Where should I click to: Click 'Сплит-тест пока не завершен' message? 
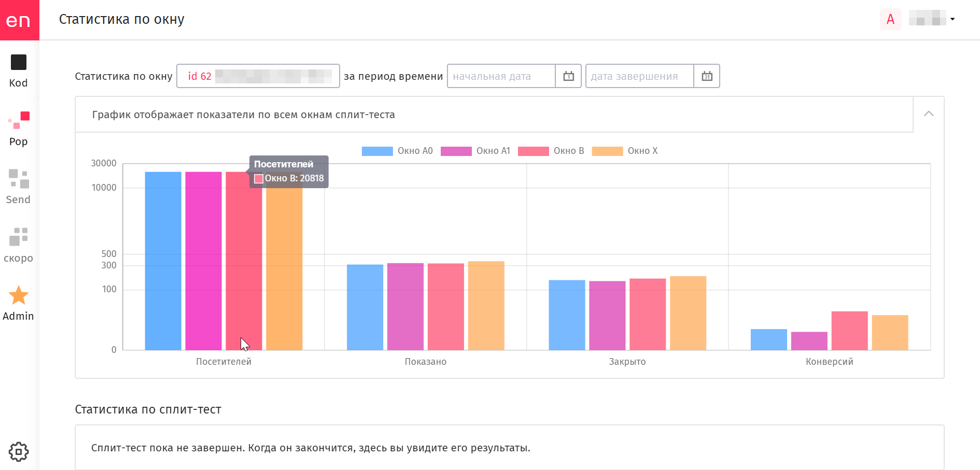coord(311,448)
